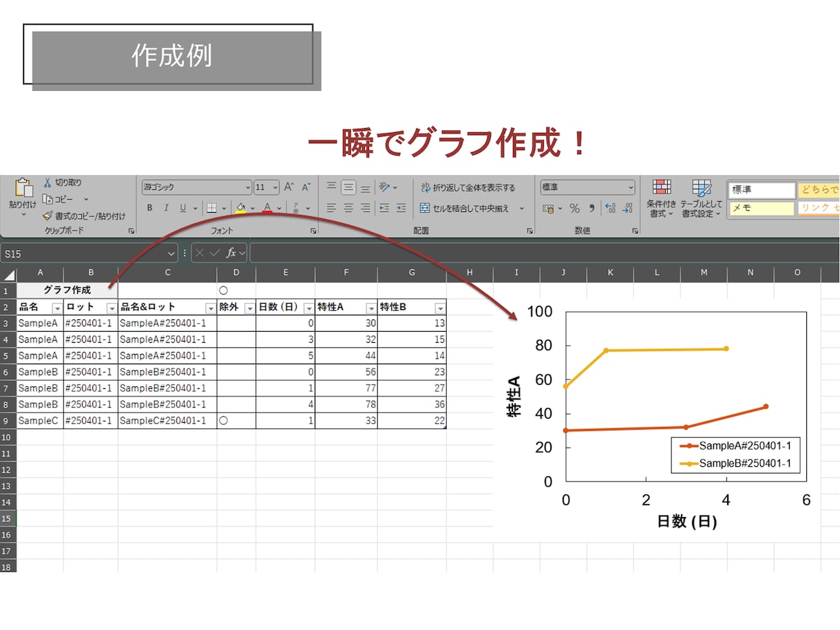Click the accounting currency format icon
The image size is (840, 630).
[x=549, y=208]
